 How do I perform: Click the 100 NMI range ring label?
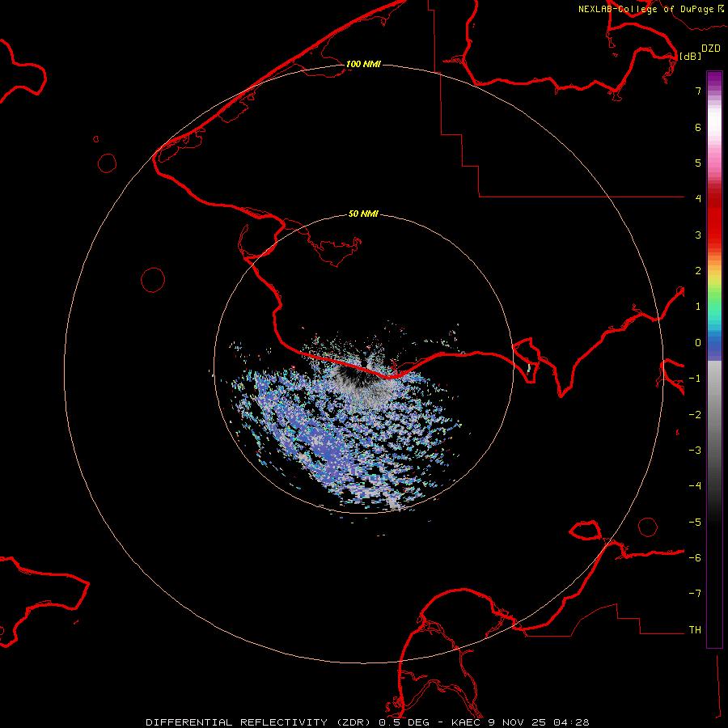coord(363,64)
